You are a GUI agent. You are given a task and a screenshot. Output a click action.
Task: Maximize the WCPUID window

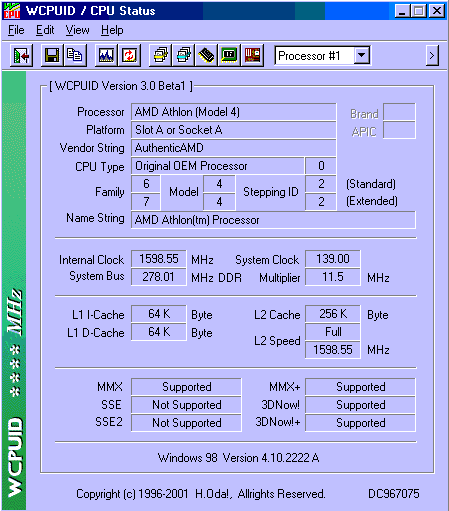pyautogui.click(x=419, y=11)
